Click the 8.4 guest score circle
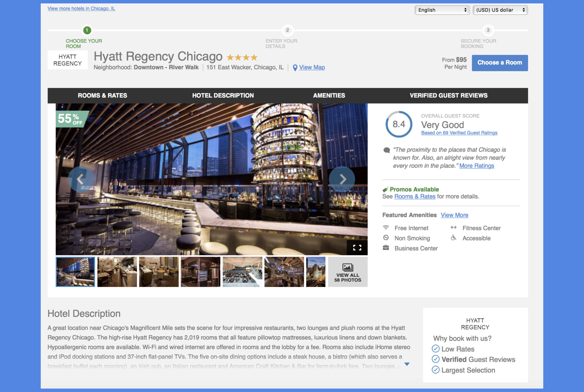Image resolution: width=584 pixels, height=392 pixels. (399, 124)
